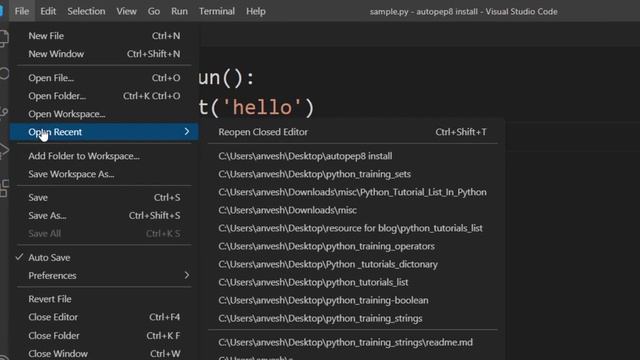Open recent folder Desktop\python_training_strings
This screenshot has height=360, width=640.
click(x=353, y=318)
